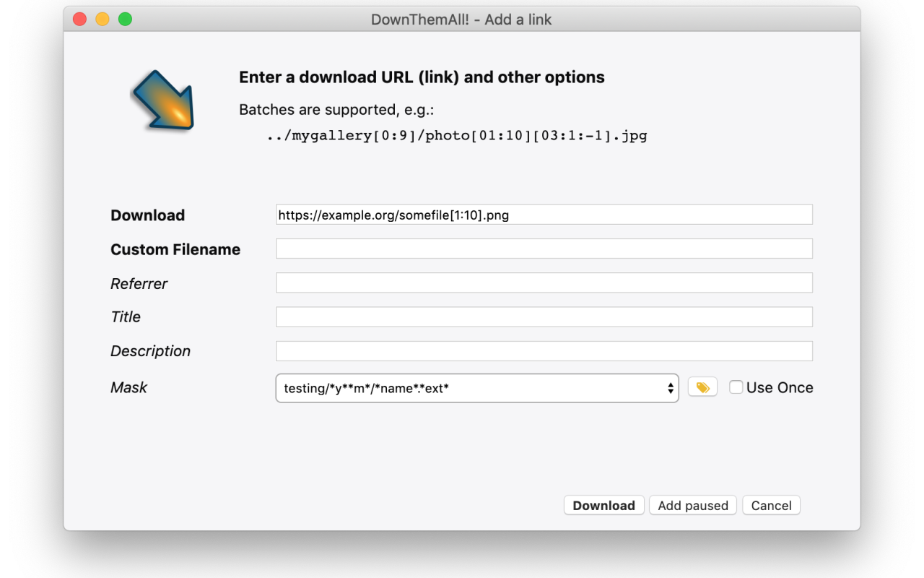
Task: Minimize the window with yellow button
Action: pos(103,20)
